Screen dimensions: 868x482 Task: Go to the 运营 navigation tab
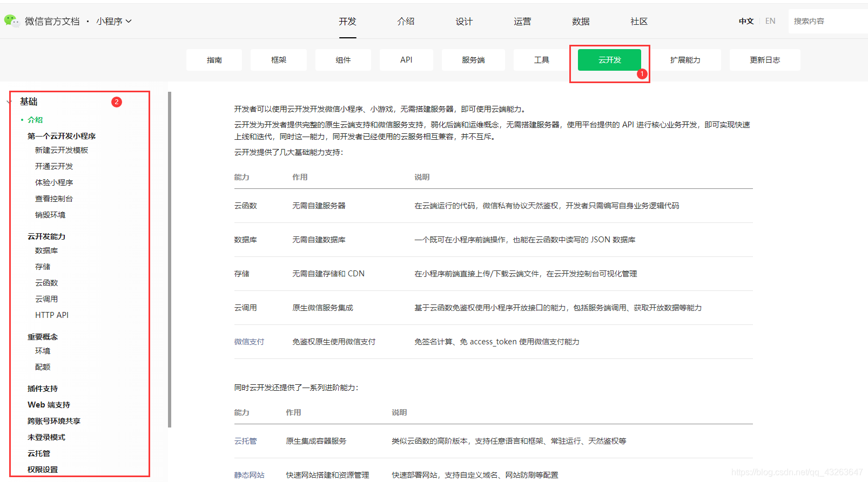(x=522, y=21)
